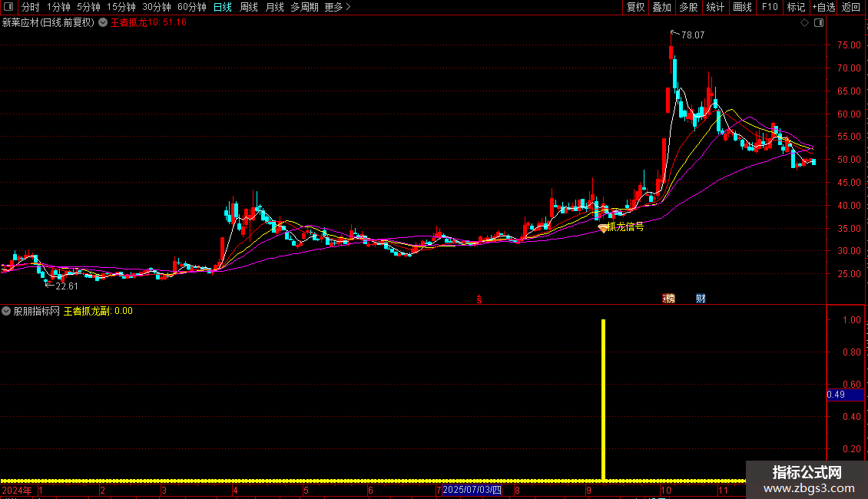Click the 50.00 price axis label
The image size is (868, 499).
(849, 160)
